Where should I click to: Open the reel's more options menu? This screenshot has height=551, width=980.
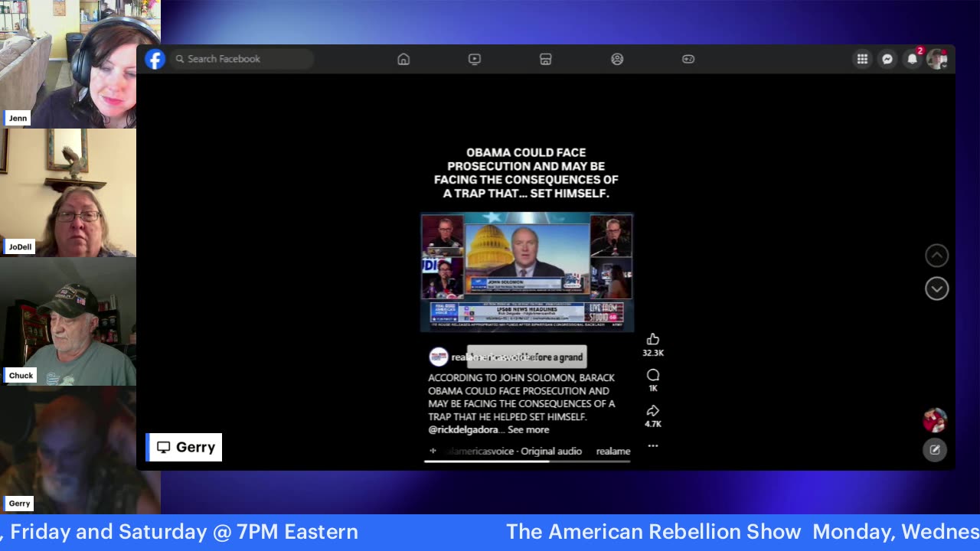click(653, 445)
